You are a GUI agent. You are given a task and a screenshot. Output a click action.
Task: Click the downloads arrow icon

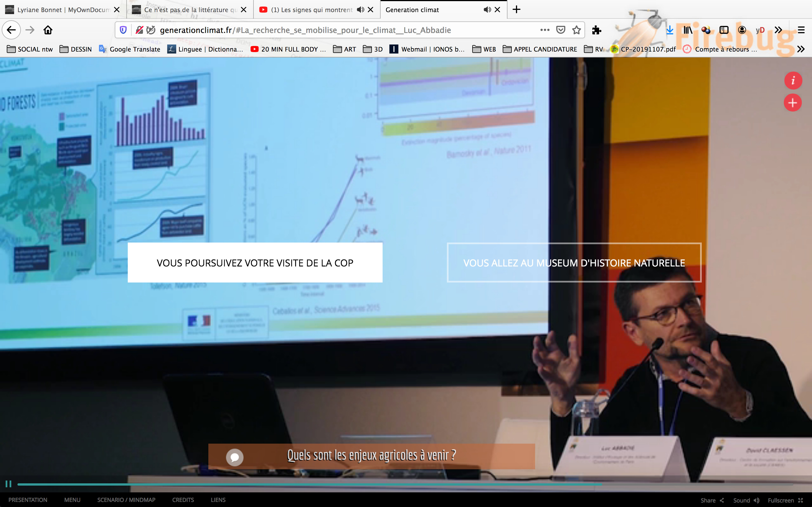[669, 30]
